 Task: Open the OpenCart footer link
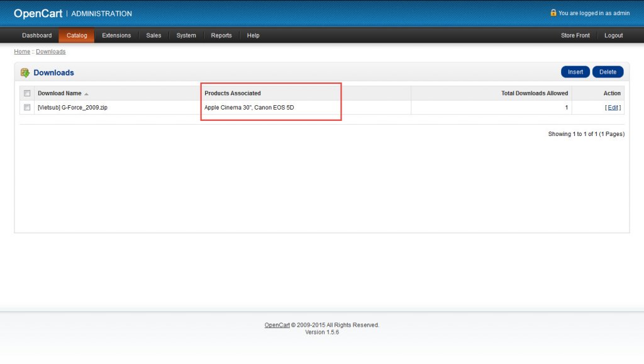coord(277,325)
